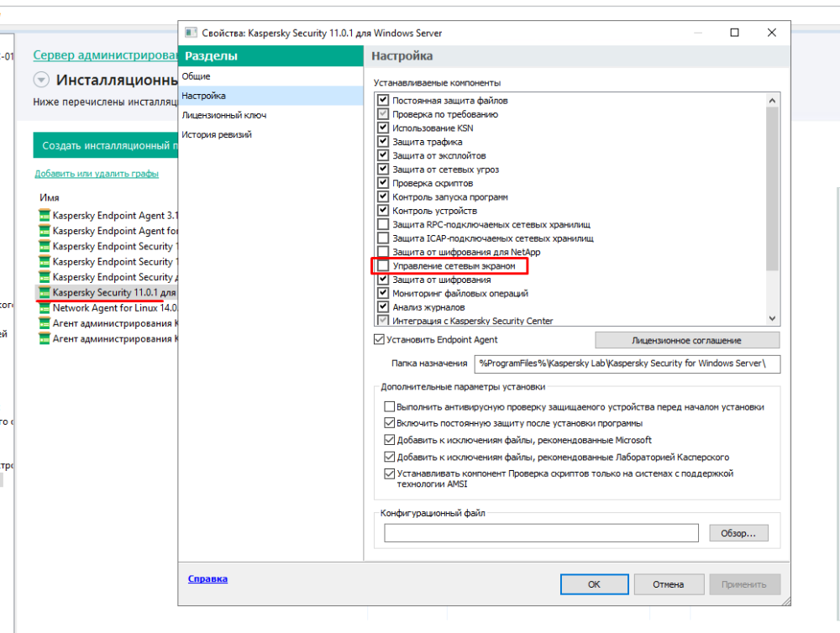Click the Имя column header

(x=50, y=197)
